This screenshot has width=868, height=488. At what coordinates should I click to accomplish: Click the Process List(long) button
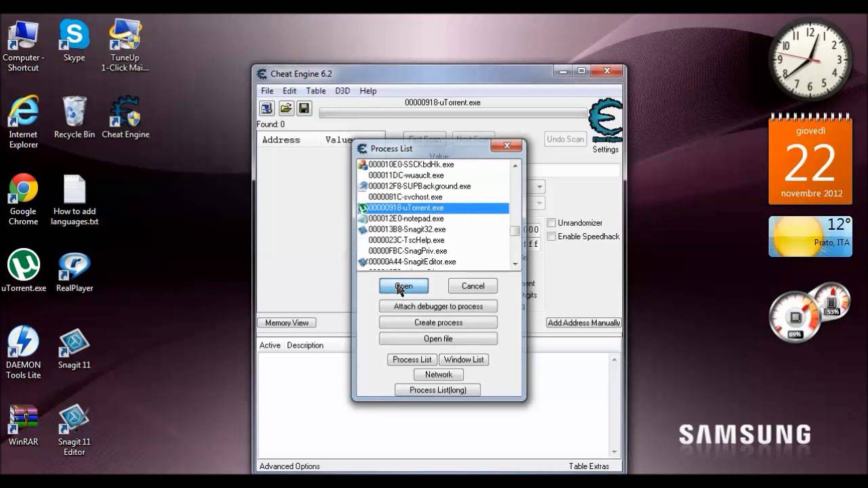[x=438, y=390]
